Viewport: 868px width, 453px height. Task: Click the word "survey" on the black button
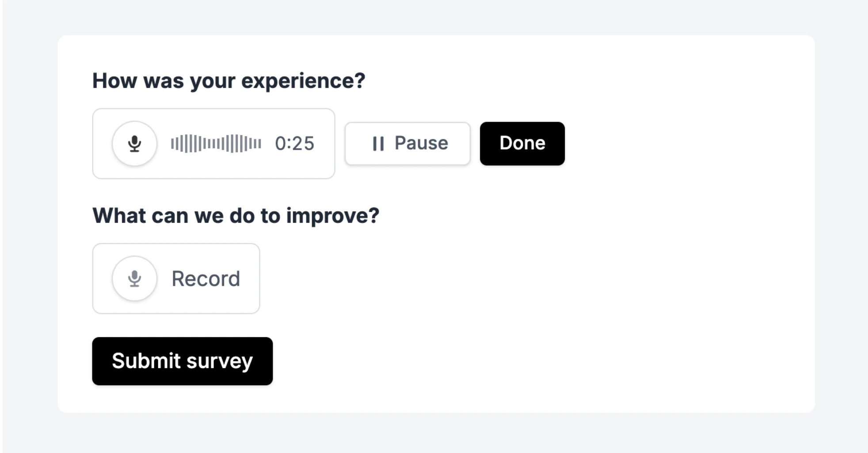(x=220, y=361)
